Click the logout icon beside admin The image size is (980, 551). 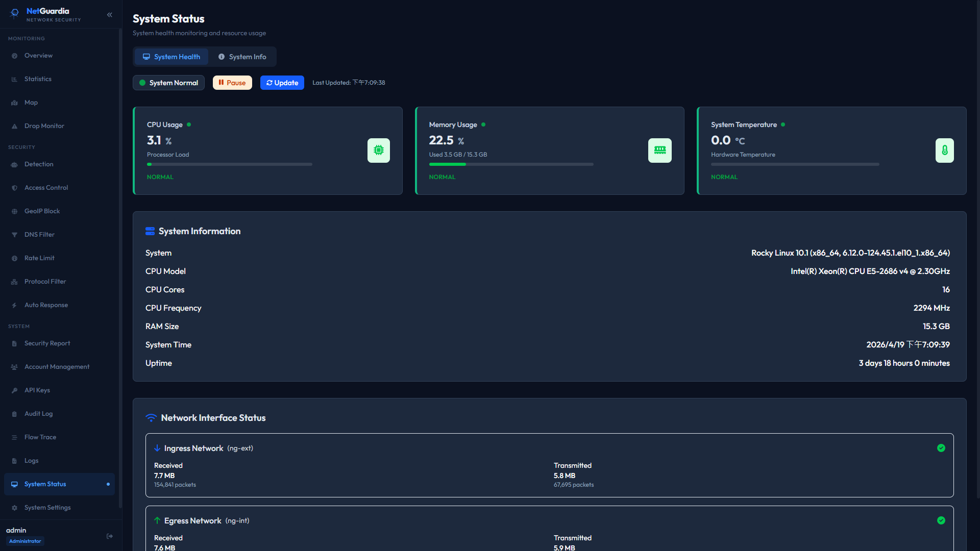click(x=110, y=536)
